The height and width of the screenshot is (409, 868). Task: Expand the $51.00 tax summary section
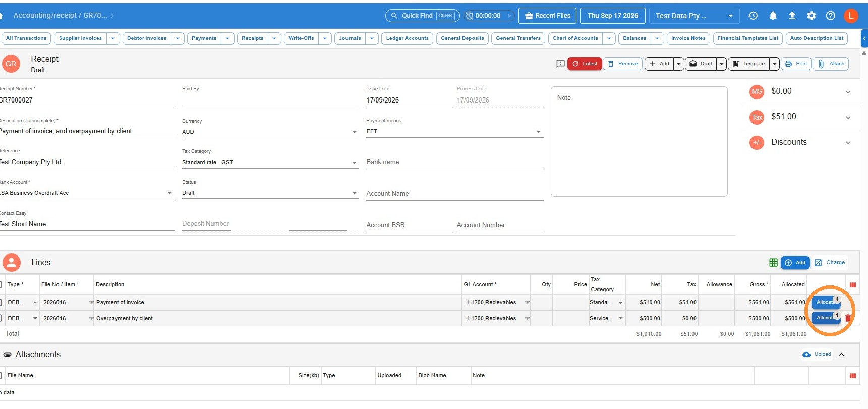[848, 117]
